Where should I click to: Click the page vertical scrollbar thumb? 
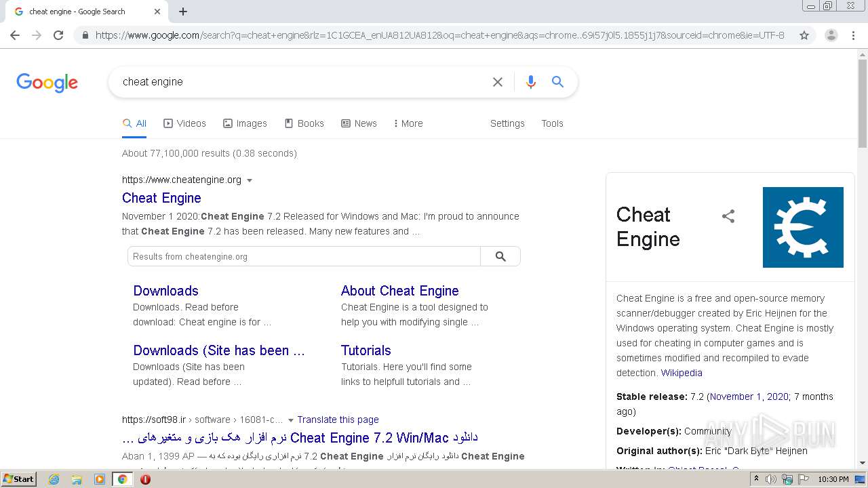[863, 104]
